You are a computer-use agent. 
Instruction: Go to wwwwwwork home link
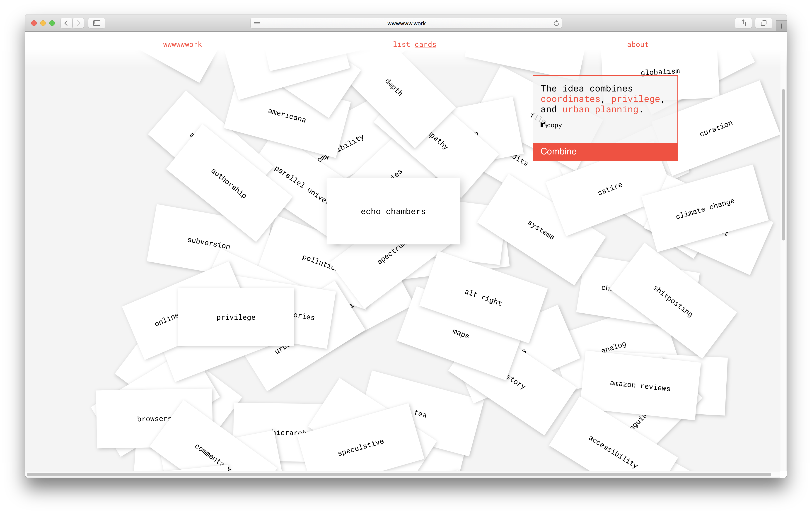tap(182, 44)
